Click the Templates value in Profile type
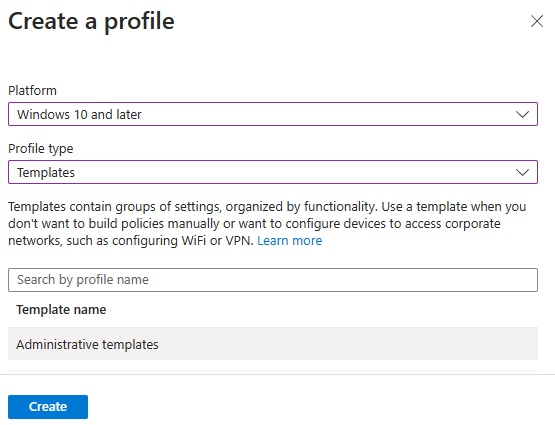Image resolution: width=555 pixels, height=425 pixels. tap(46, 173)
